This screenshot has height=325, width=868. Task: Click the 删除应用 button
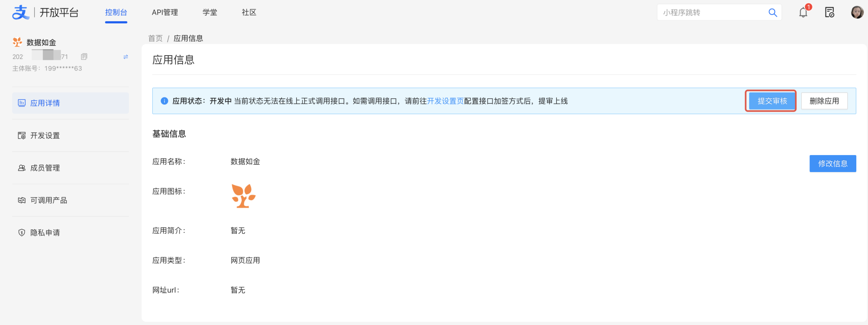[x=824, y=101]
